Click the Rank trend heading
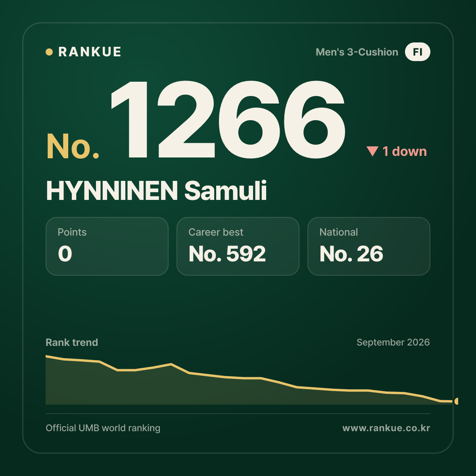Image resolution: width=476 pixels, height=476 pixels. coord(72,342)
